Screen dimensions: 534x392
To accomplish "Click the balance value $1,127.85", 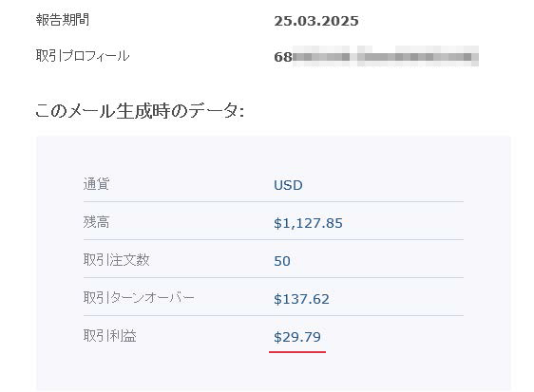I will pos(308,223).
